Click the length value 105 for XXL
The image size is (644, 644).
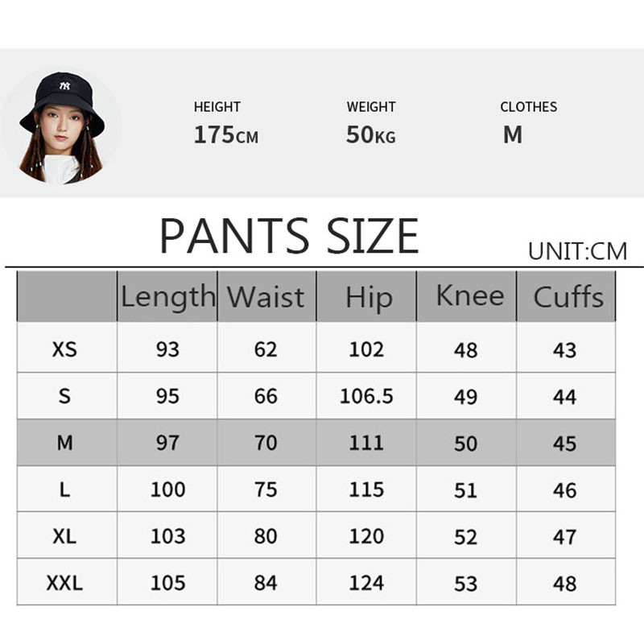coord(167,583)
